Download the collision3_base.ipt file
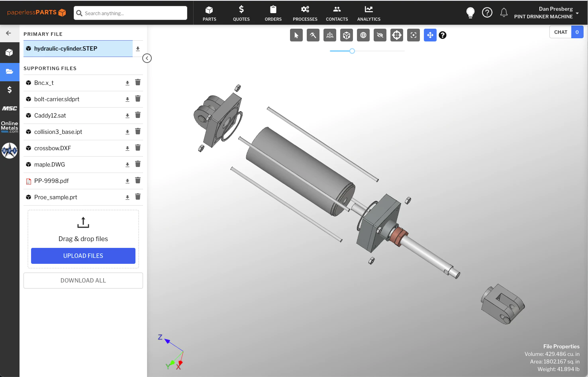This screenshot has height=377, width=588. [127, 132]
